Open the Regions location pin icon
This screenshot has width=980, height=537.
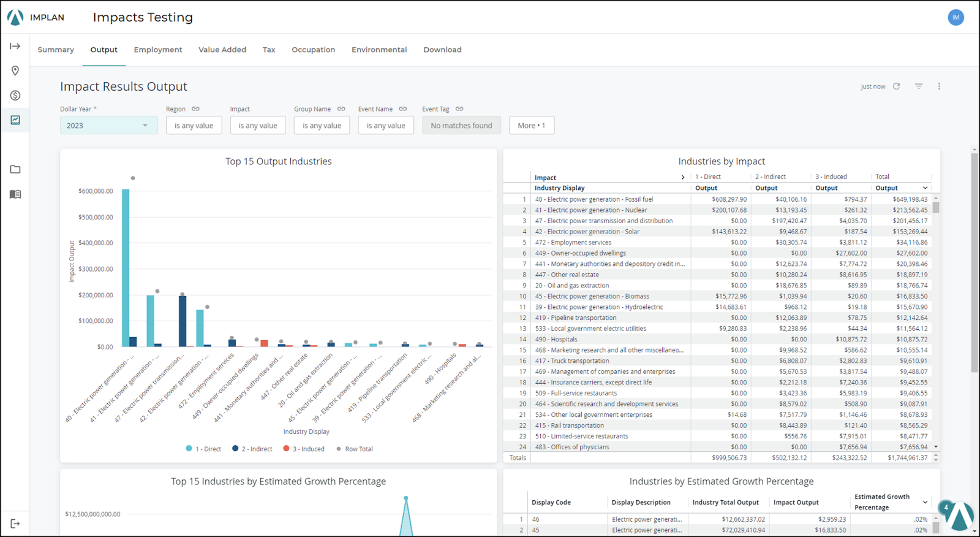tap(15, 70)
